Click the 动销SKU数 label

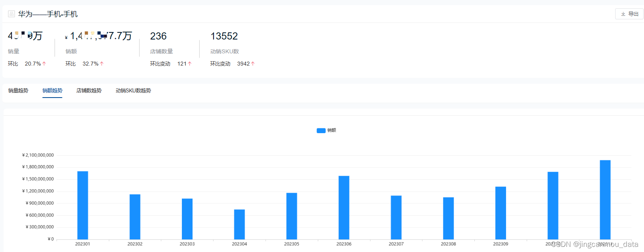pyautogui.click(x=225, y=51)
